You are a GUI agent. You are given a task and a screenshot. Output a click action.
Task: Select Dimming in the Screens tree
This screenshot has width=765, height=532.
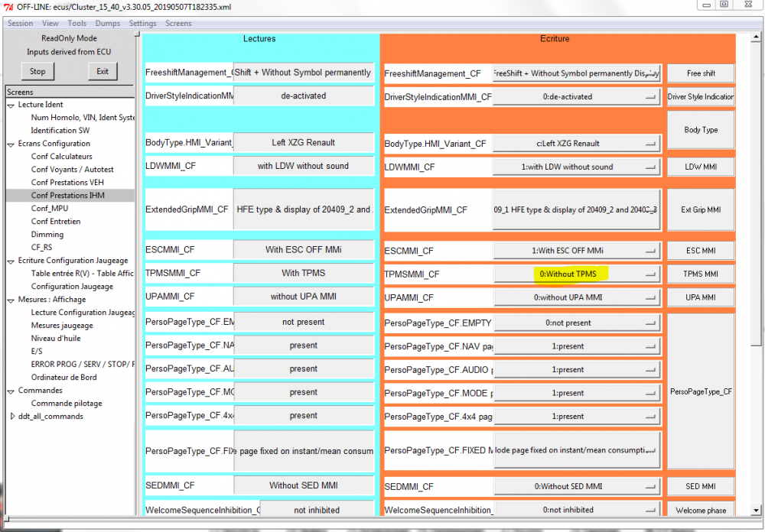[47, 235]
